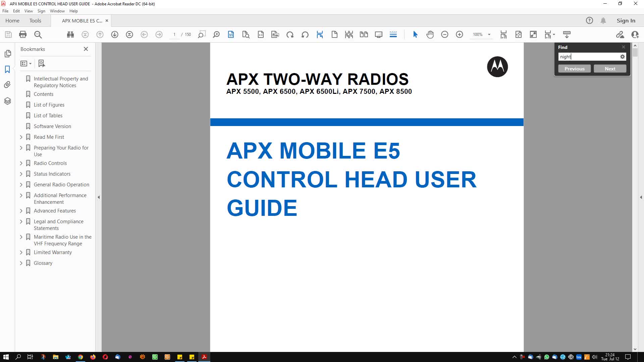Viewport: 644px width, 362px height.
Task: Toggle the Bookmarks sidebar panel
Action: [7, 69]
